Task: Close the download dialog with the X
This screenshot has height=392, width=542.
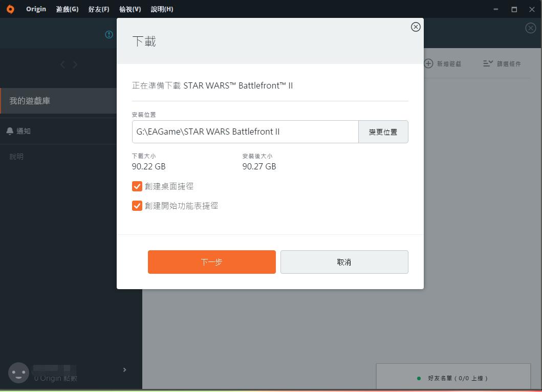Action: pyautogui.click(x=415, y=27)
